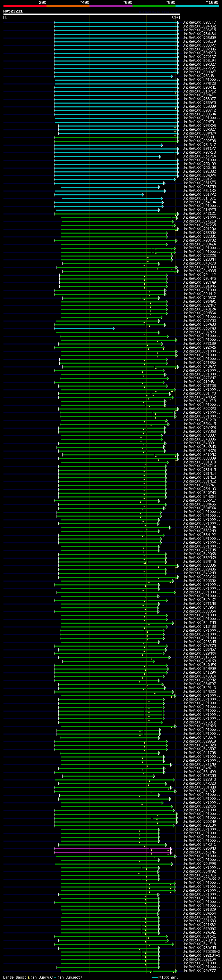Select the UniRef100_C9ZNR3 label
Viewport: 222px width, 980px height.
[199, 332]
